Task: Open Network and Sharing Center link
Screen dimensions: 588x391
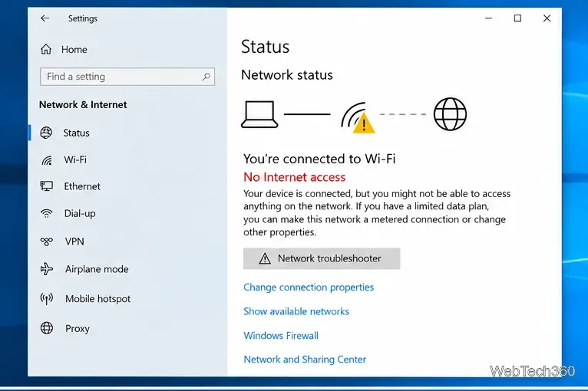Action: coord(305,360)
